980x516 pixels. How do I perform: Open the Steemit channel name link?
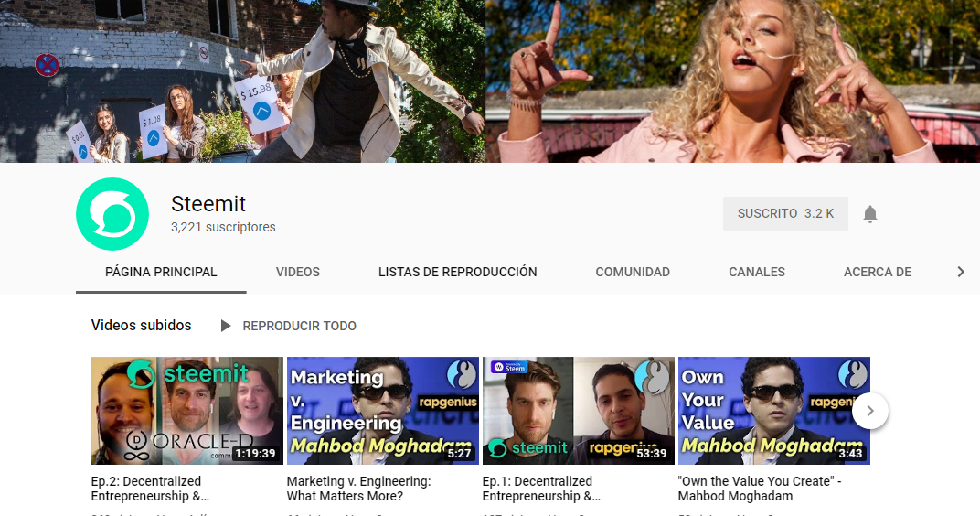(208, 204)
